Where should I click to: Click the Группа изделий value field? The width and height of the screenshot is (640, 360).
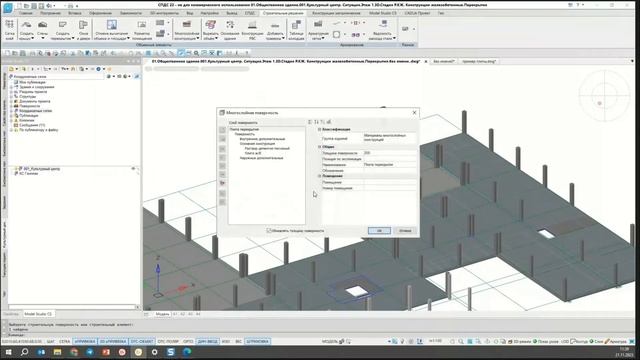(389, 138)
